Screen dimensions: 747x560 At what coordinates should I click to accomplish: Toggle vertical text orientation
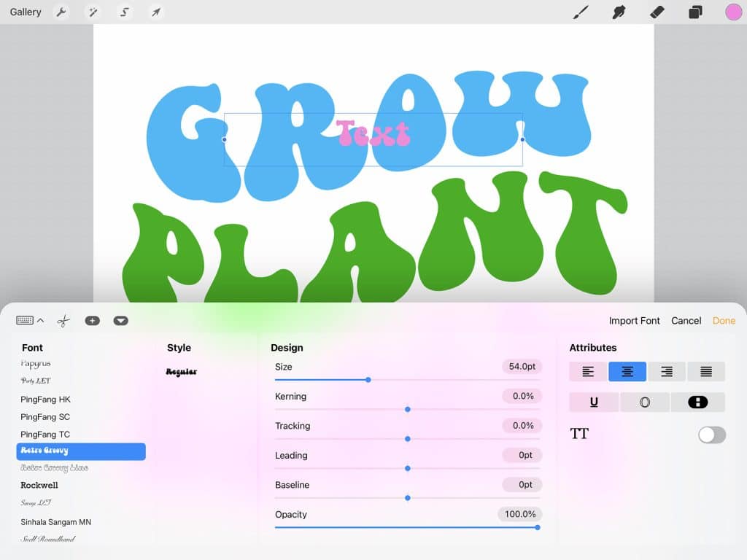tap(698, 402)
